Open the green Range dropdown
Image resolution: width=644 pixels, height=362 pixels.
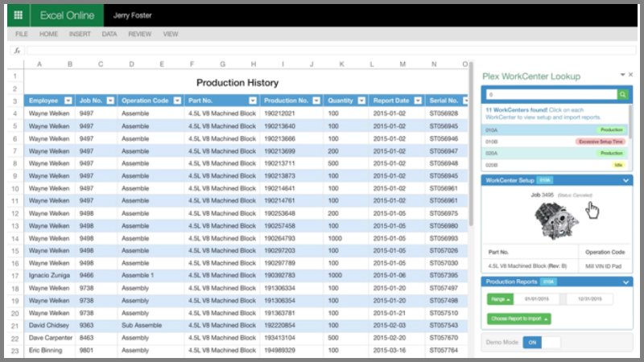coord(500,299)
